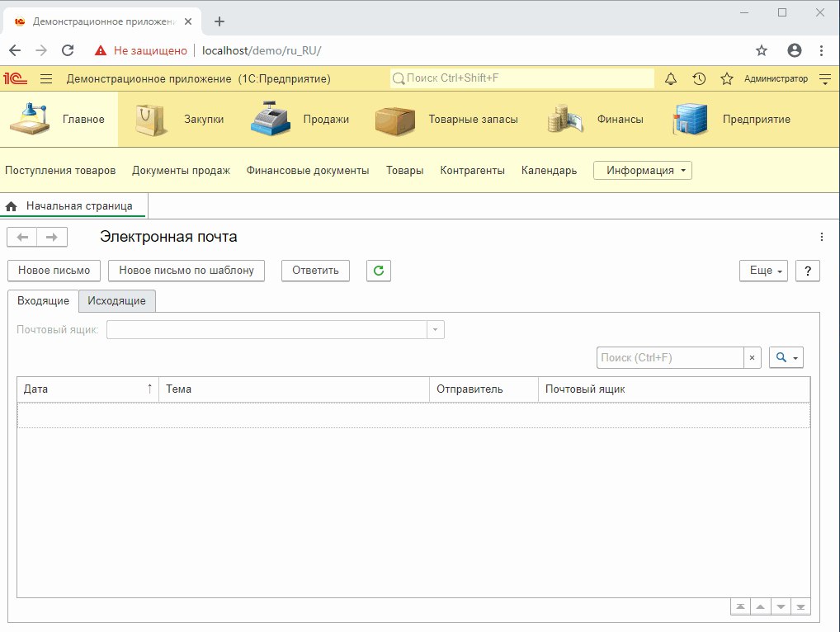Open the history clock icon

pos(699,78)
